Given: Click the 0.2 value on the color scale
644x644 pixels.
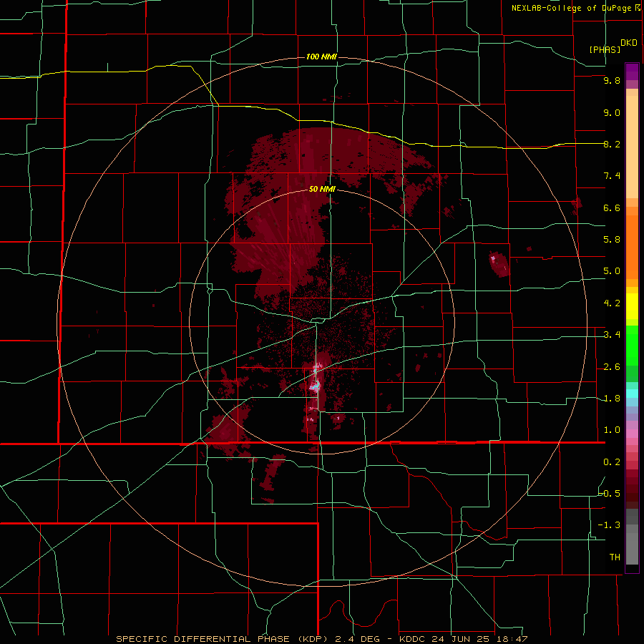Looking at the screenshot, I should pos(612,462).
